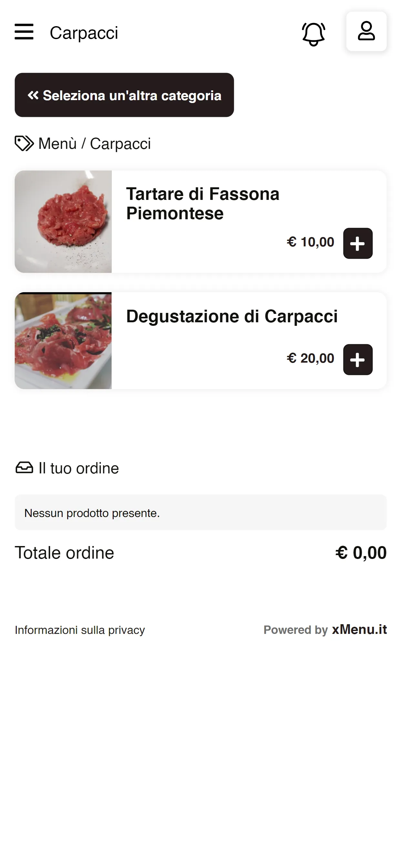The width and height of the screenshot is (401, 868).
Task: Click the € 20,00 price label
Action: [310, 358]
